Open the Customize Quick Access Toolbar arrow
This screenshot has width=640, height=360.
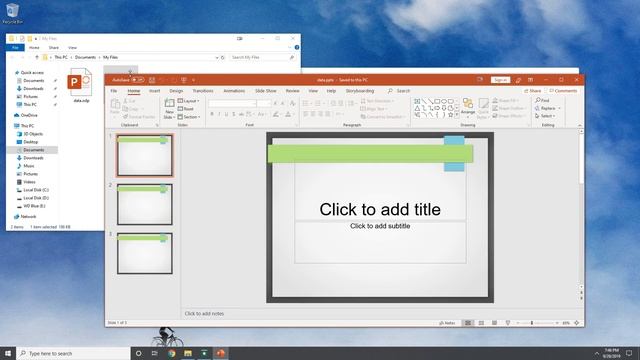[x=193, y=80]
